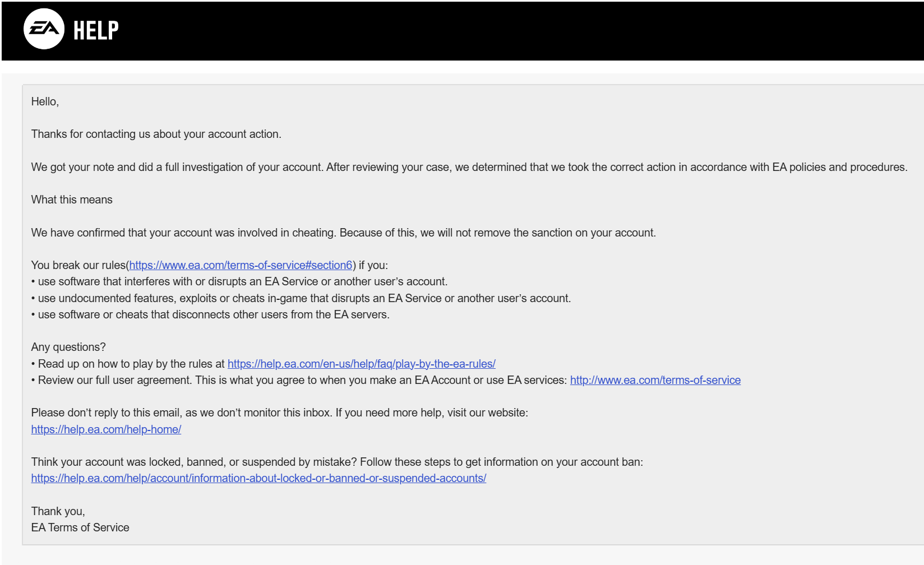Click 'Thanks for contacting us' line
Screen dimensions: 924x565
[x=156, y=134]
